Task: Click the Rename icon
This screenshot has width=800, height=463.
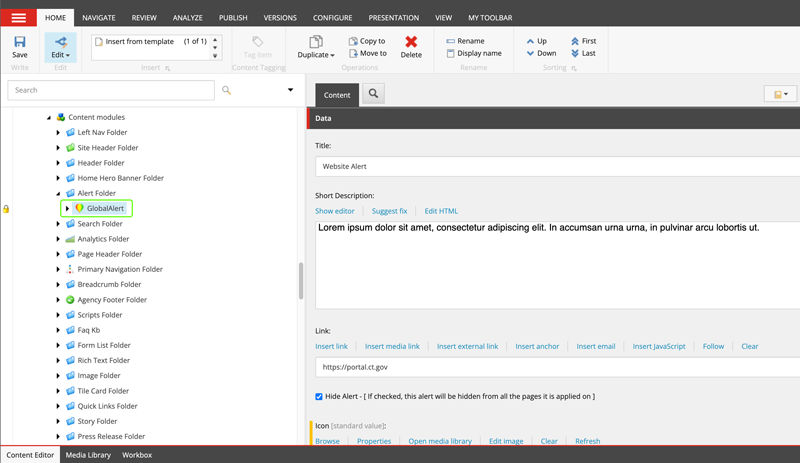Action: click(451, 41)
